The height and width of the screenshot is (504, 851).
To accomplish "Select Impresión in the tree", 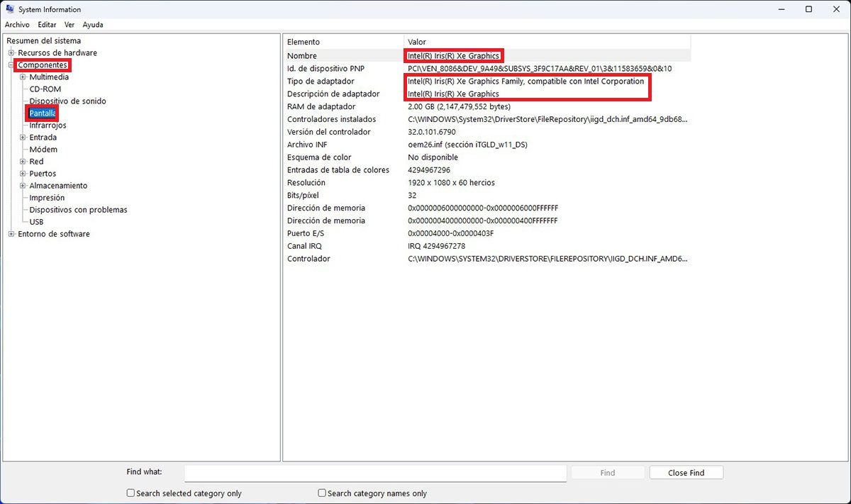I will tap(47, 198).
